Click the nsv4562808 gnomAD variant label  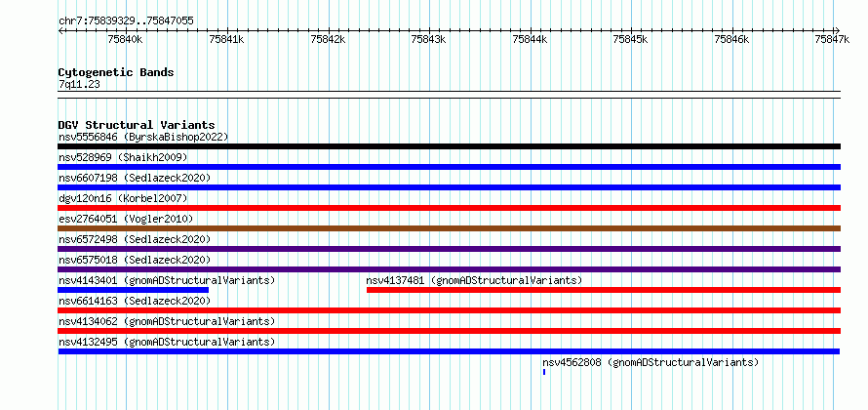(651, 362)
